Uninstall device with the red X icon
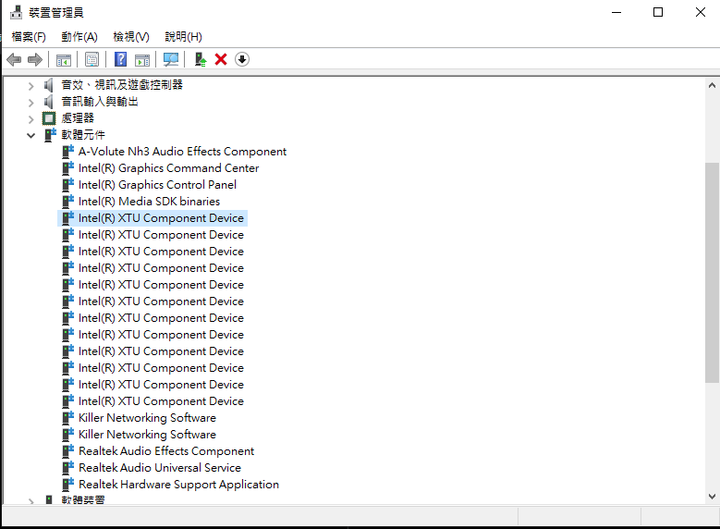Viewport: 720px width, 529px height. pos(221,59)
